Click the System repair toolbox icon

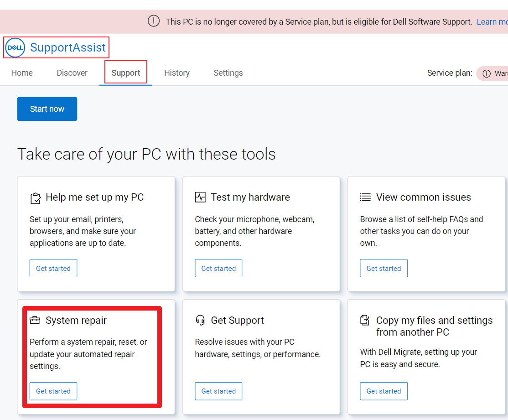pyautogui.click(x=35, y=320)
